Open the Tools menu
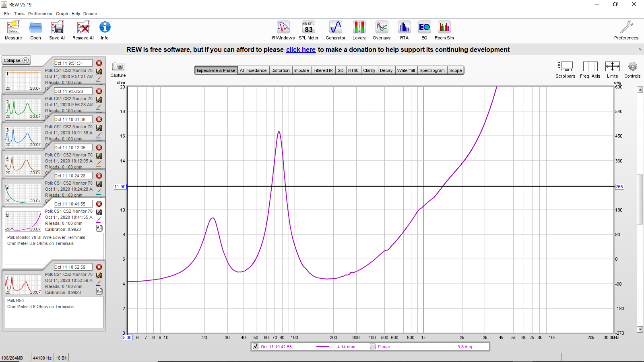 click(x=19, y=14)
